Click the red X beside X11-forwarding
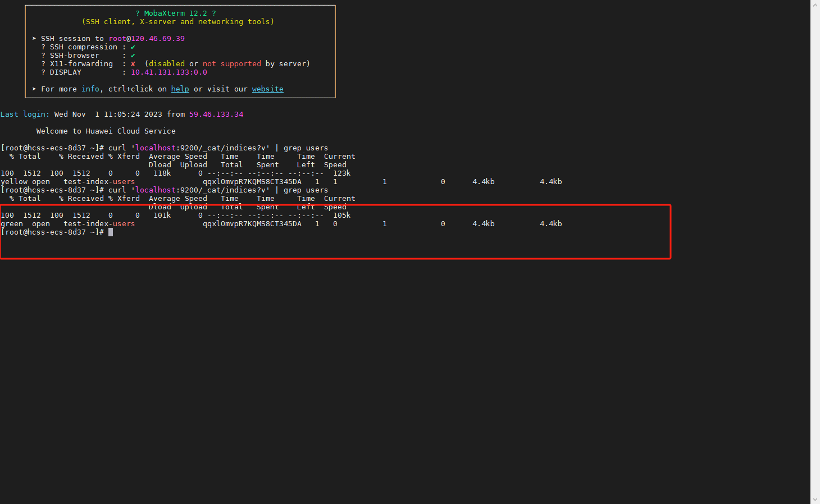 pos(133,64)
